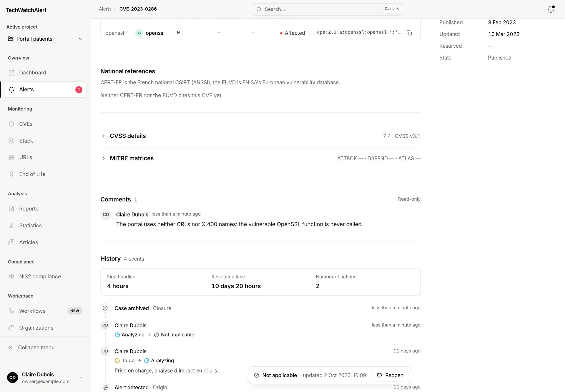Open the Claire Dubois account menu
Viewport: 565px width, 392px height.
point(45,378)
